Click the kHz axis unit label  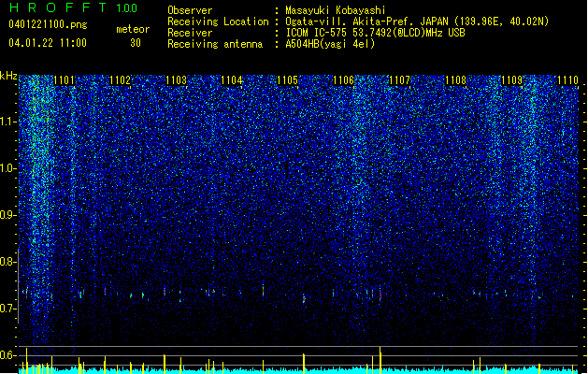point(8,76)
